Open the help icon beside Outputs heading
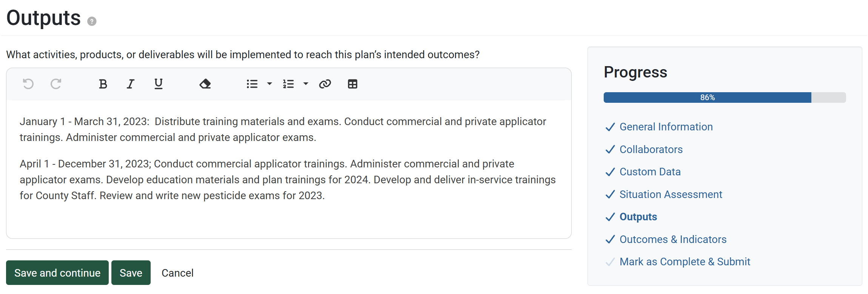 pos(92,21)
